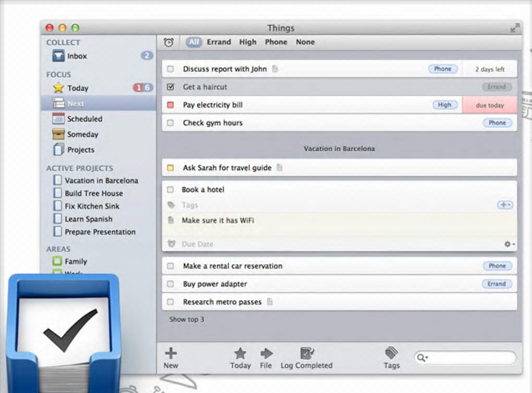Viewport: 532px width, 393px height.
Task: Filter by Phone tag
Action: (276, 42)
